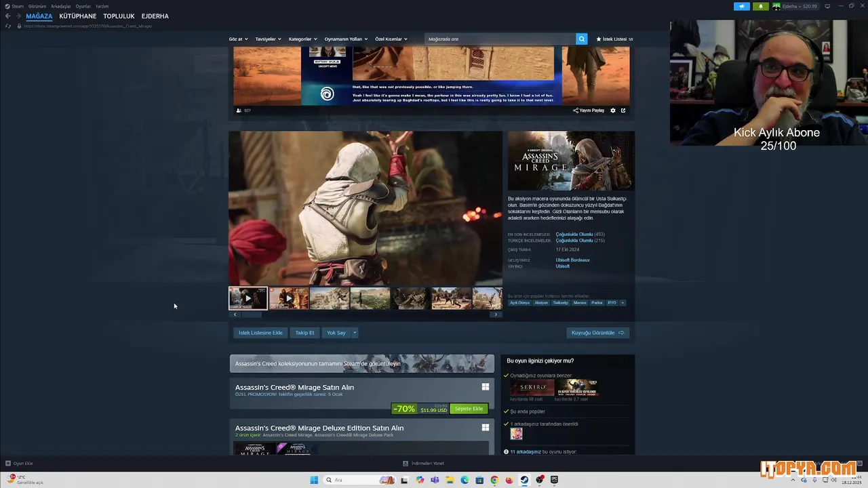
Task: Open the Steam notifications bell
Action: (760, 6)
